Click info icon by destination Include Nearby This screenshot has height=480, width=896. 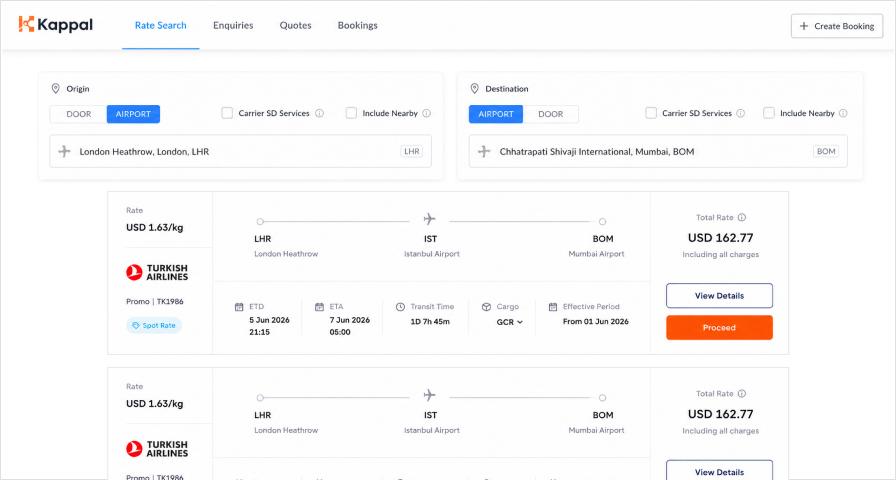click(x=843, y=113)
